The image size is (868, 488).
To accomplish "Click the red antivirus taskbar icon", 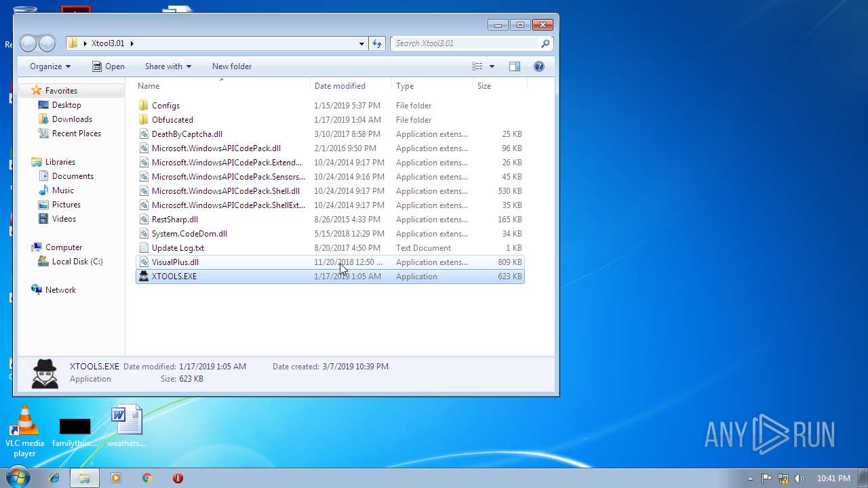I will [178, 478].
